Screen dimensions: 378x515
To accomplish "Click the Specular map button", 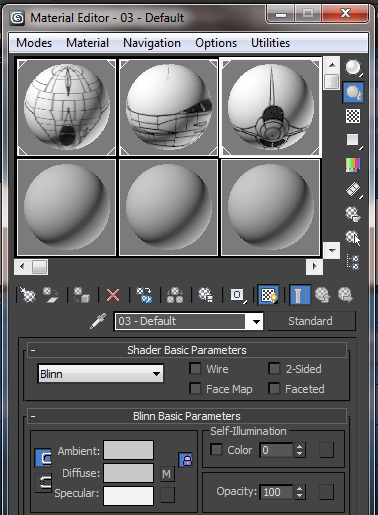I will point(167,495).
